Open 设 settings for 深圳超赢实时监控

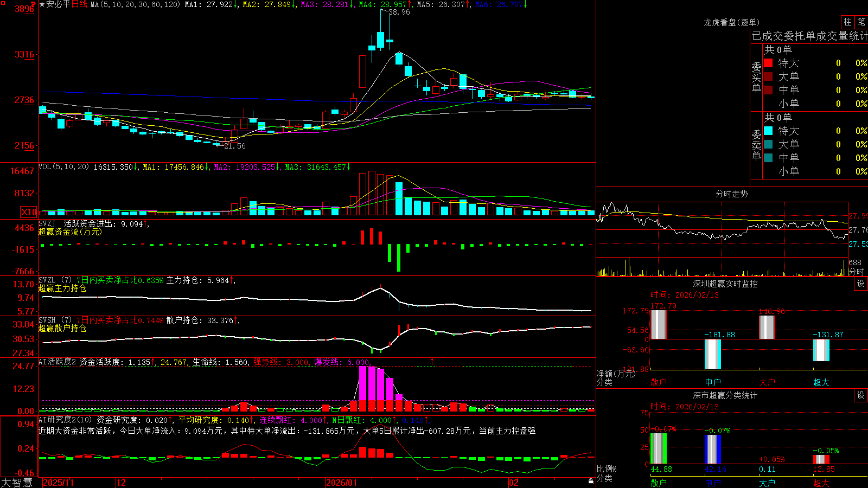861,284
